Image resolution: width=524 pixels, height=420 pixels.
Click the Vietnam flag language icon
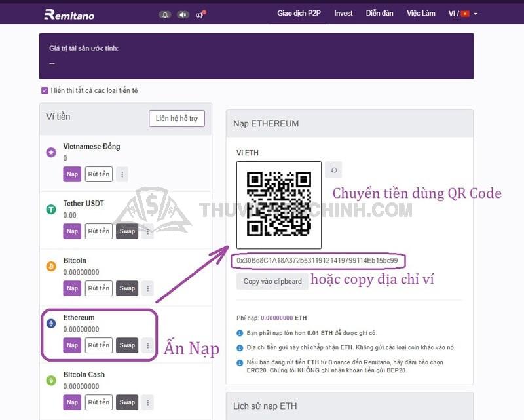(465, 14)
